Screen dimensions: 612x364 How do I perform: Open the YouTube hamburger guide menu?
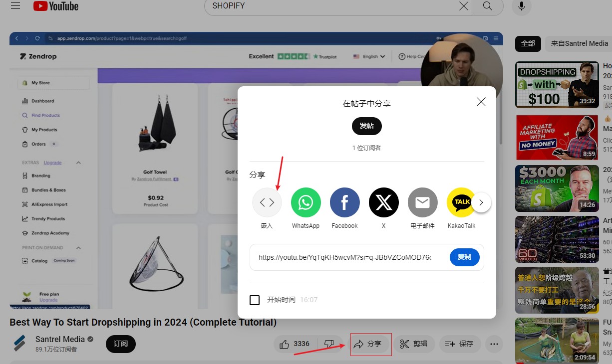click(15, 6)
